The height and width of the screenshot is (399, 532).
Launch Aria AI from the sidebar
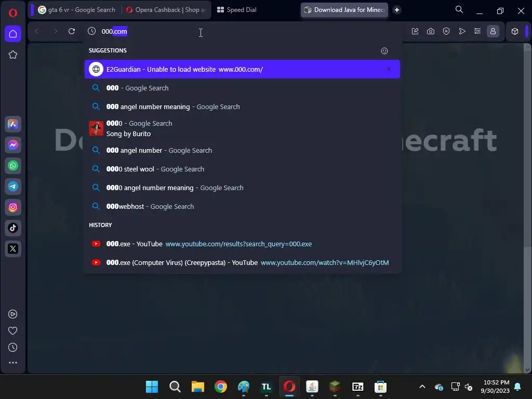[x=13, y=124]
